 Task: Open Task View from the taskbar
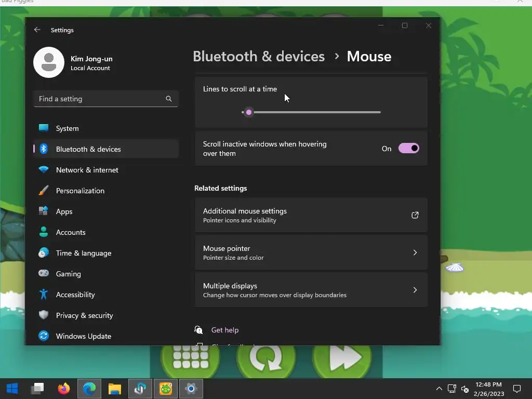[37, 389]
